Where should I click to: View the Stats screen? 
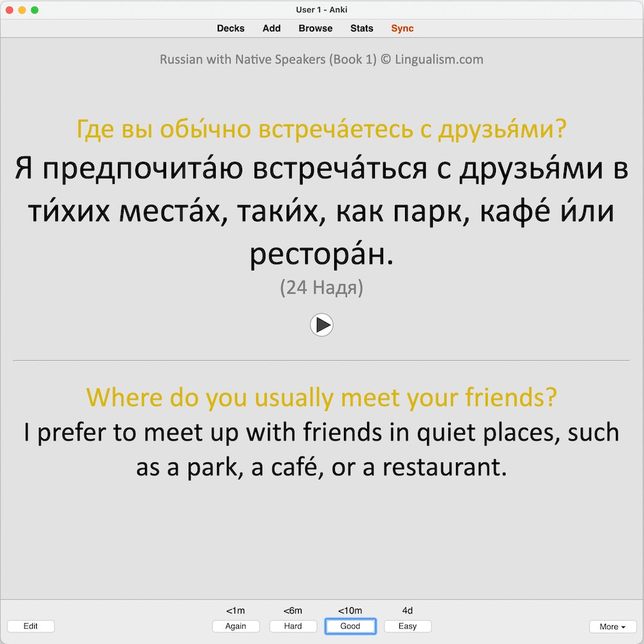click(x=361, y=28)
